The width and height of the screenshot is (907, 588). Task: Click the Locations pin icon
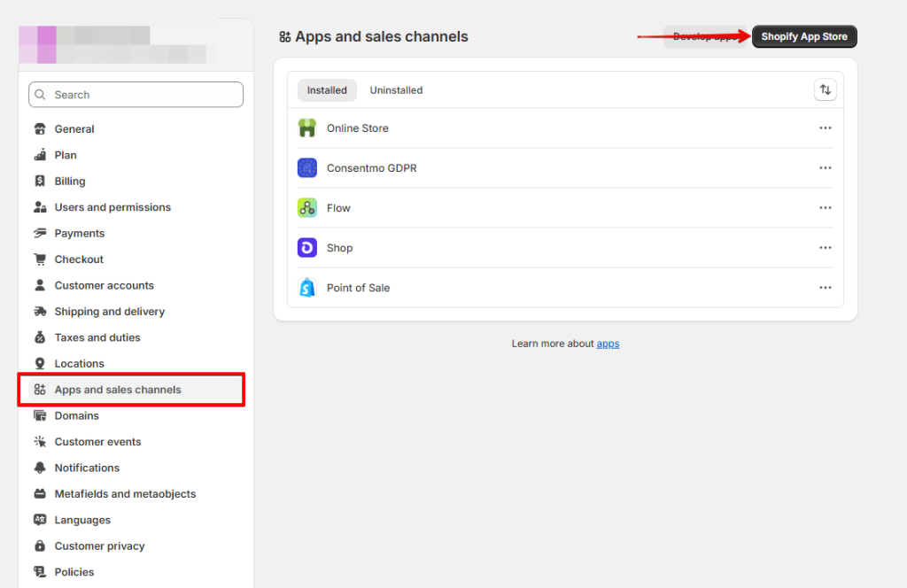point(40,363)
